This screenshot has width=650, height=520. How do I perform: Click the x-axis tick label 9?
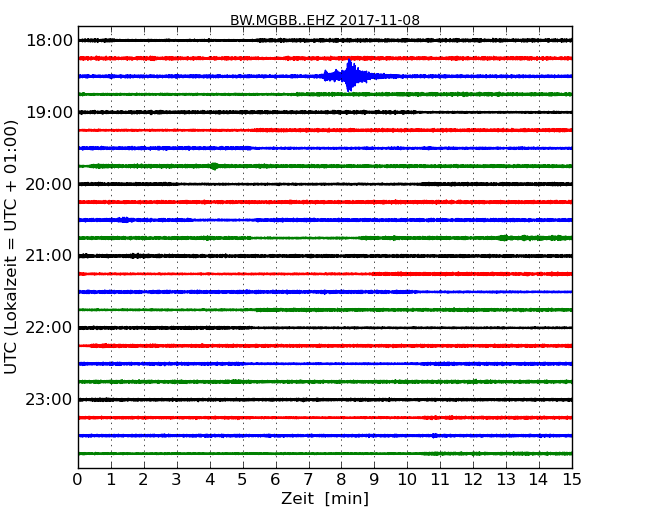(x=374, y=480)
